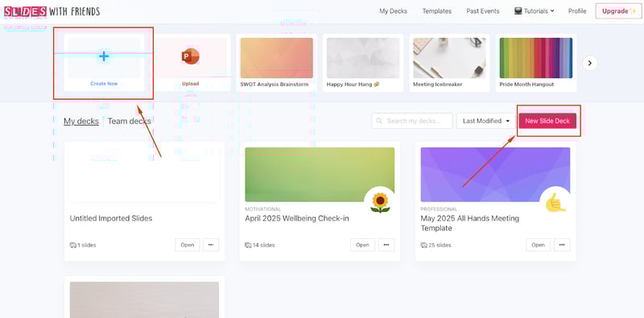Go to Templates in the top navigation
Viewport: 644px width, 318px height.
point(436,11)
